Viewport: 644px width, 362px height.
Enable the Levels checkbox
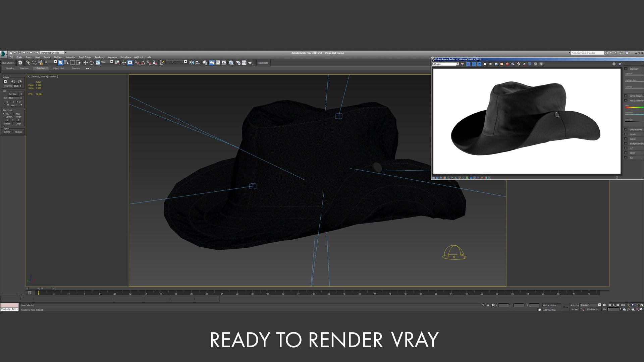[626, 134]
